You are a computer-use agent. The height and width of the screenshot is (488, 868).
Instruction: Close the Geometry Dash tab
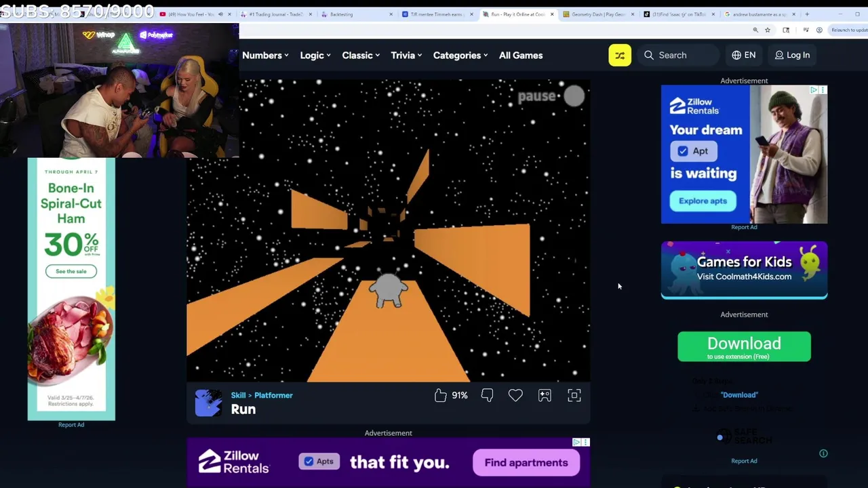coord(633,14)
